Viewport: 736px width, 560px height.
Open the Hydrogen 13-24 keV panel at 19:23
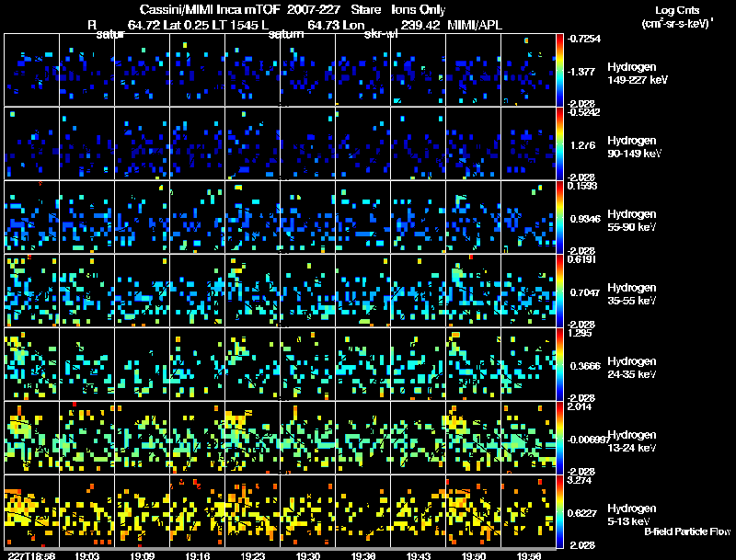pyautogui.click(x=252, y=438)
